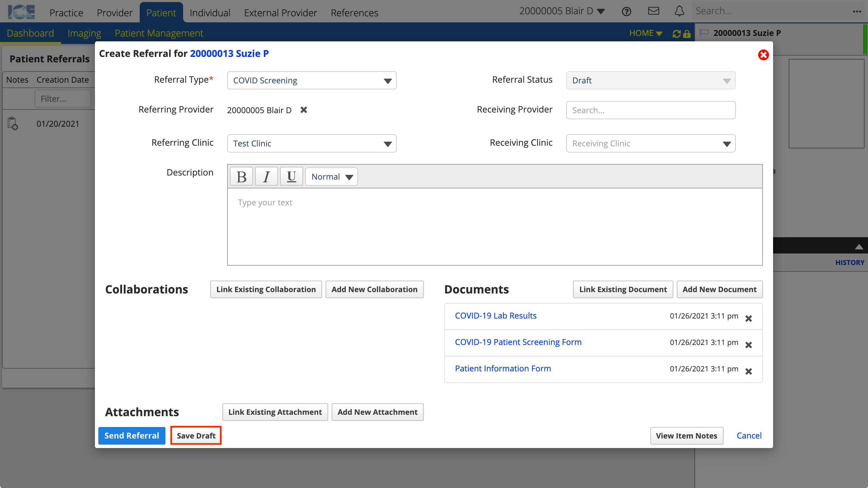Switch to the External Provider tab
The height and width of the screenshot is (488, 868).
coord(280,13)
